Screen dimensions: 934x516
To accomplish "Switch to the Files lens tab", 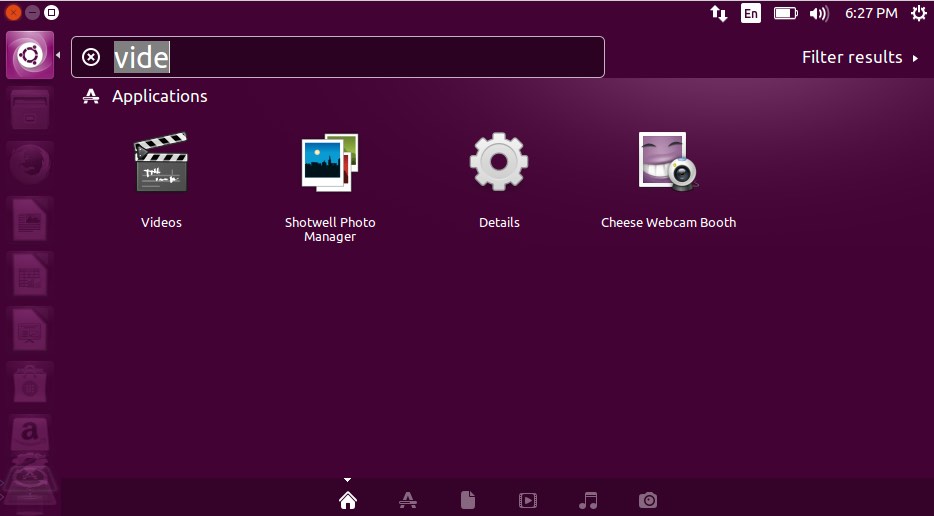I will [467, 500].
